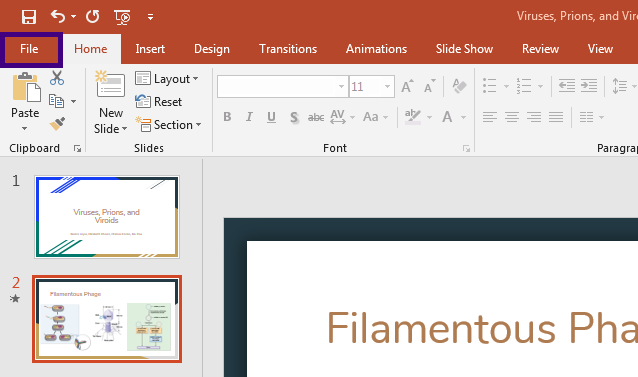Open Customize Quick Access Toolbar dropdown
638x377 pixels.
(151, 17)
